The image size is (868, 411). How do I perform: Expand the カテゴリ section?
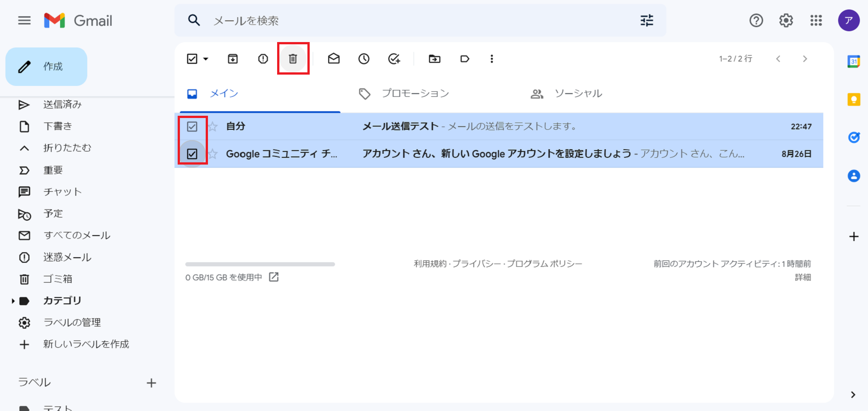pos(13,301)
